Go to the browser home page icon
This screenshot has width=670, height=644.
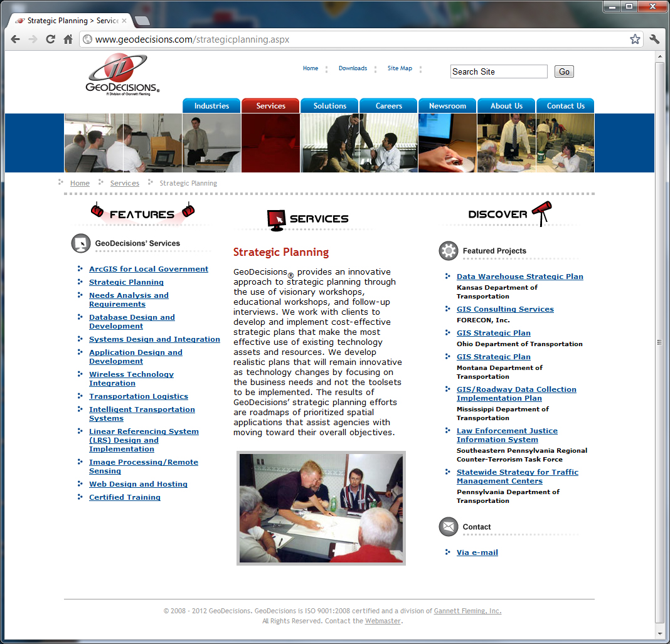click(68, 40)
